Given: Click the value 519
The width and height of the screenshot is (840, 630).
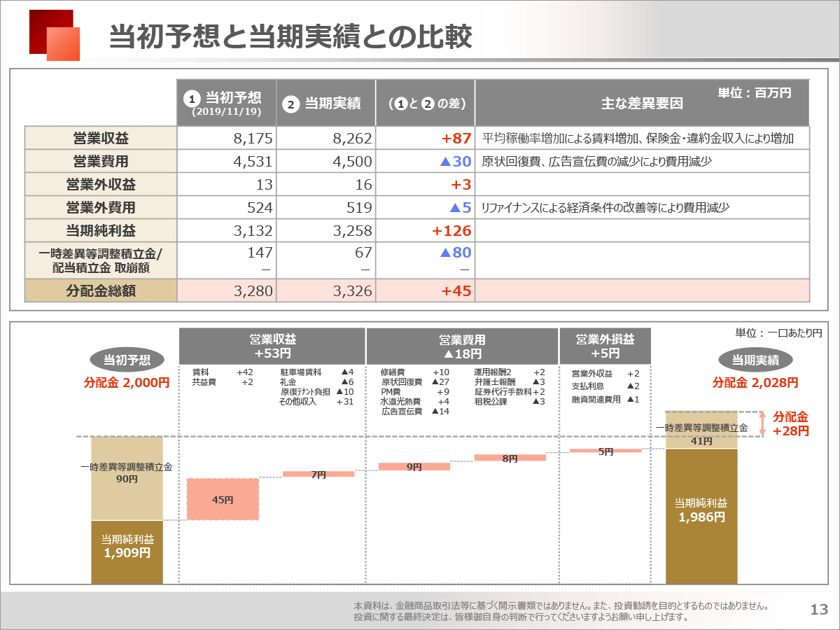Looking at the screenshot, I should 359,208.
